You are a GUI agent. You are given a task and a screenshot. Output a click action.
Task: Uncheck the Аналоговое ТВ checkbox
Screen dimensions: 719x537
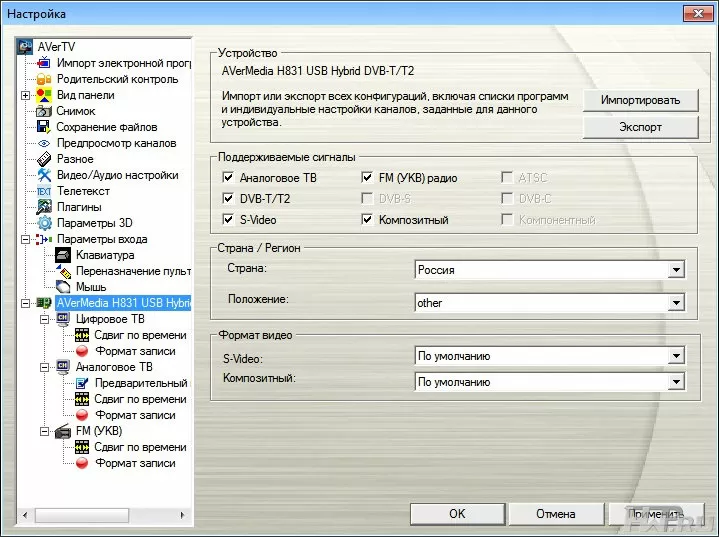coord(229,178)
